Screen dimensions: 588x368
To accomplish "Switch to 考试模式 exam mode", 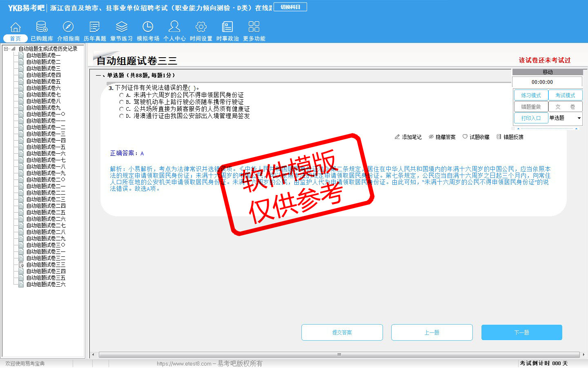I will (565, 95).
